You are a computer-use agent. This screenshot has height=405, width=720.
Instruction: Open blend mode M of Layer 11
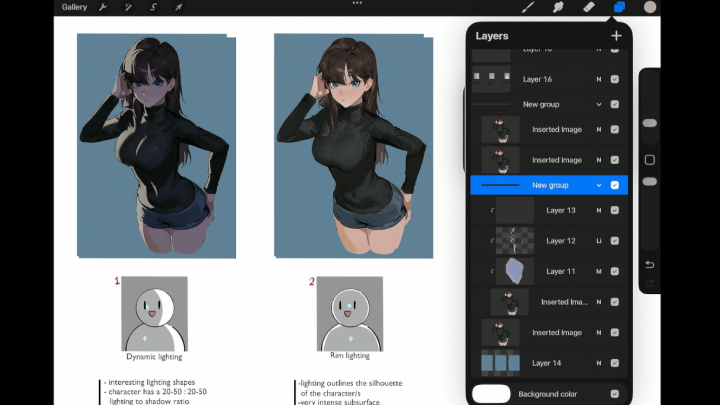[x=599, y=271]
